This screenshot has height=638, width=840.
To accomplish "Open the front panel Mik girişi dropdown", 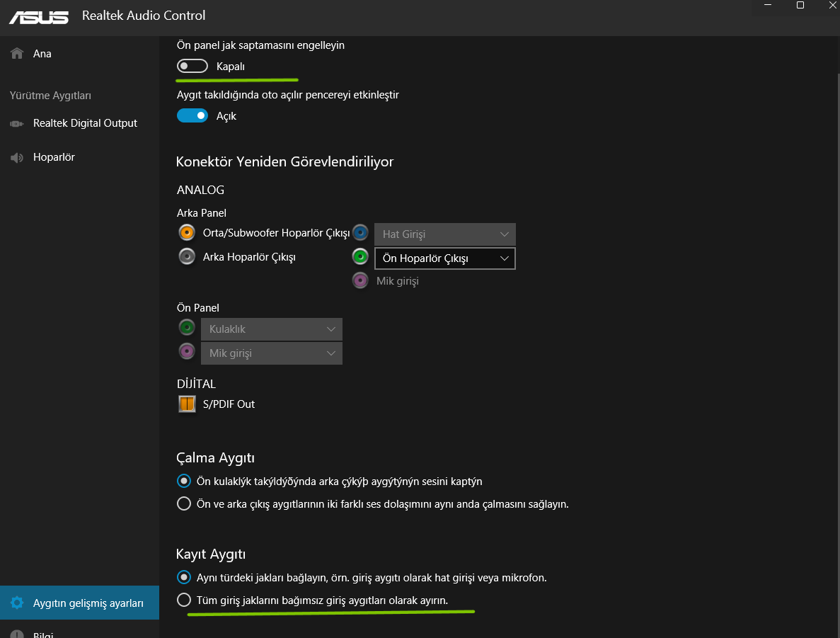I will (272, 353).
